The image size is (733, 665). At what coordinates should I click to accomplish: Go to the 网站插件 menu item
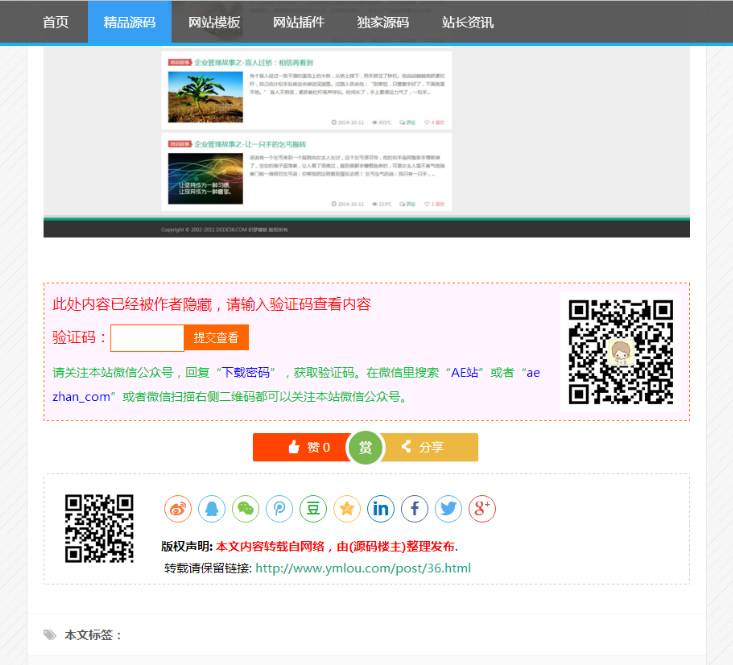299,22
